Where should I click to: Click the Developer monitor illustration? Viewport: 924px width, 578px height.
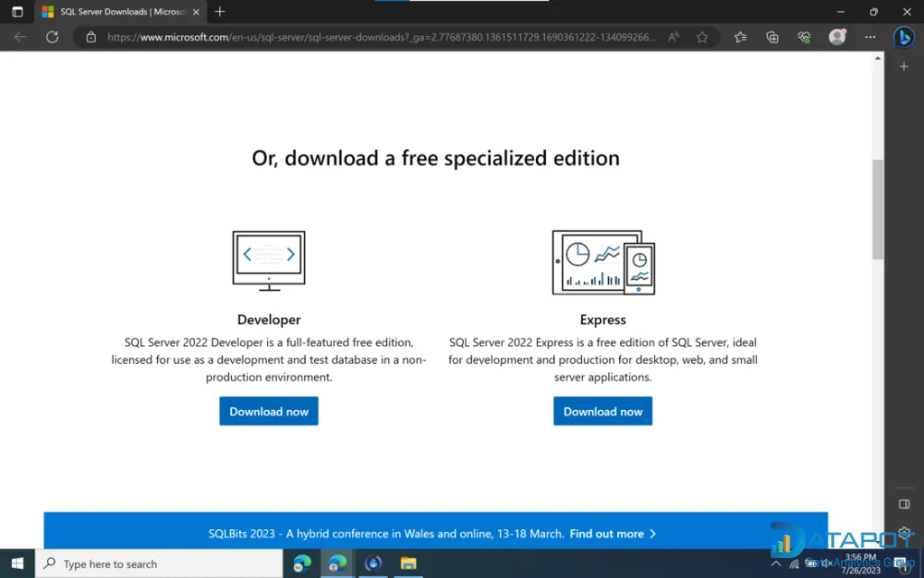269,261
